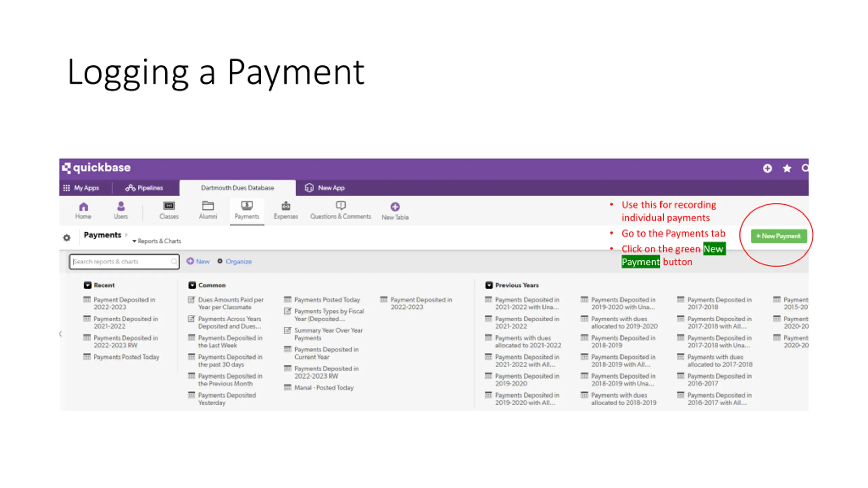Screen dimensions: 868x488
Task: Collapse the Recent reports group
Action: click(x=87, y=285)
